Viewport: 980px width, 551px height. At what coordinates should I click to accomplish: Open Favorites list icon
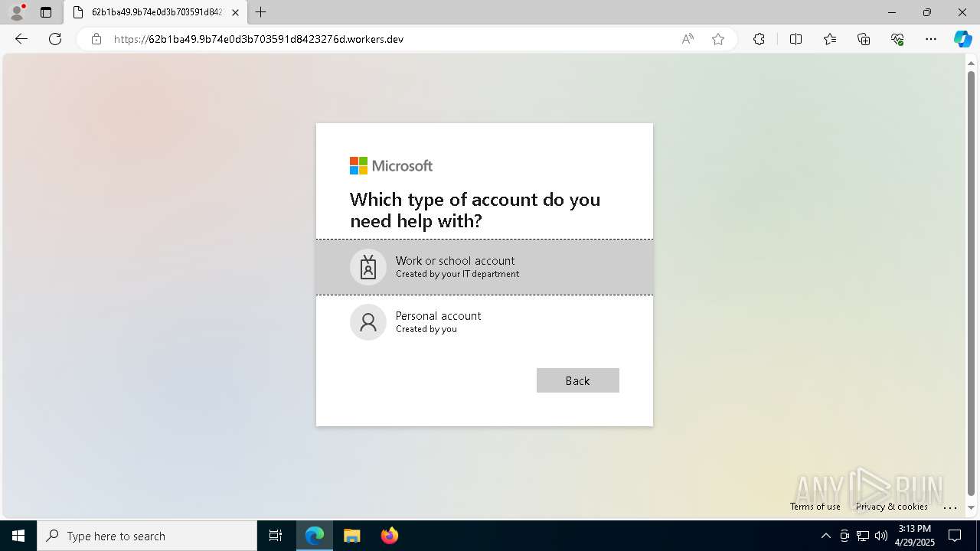point(830,39)
